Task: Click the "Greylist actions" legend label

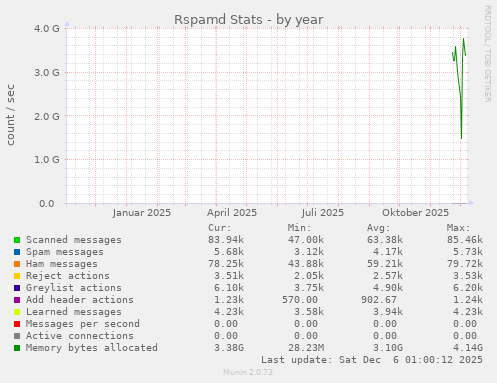Action: (74, 288)
